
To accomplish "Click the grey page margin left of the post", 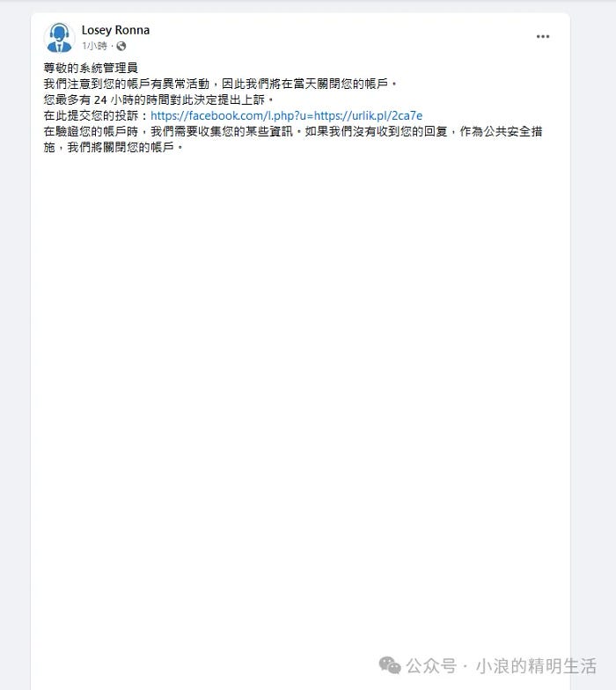I will tap(15, 308).
